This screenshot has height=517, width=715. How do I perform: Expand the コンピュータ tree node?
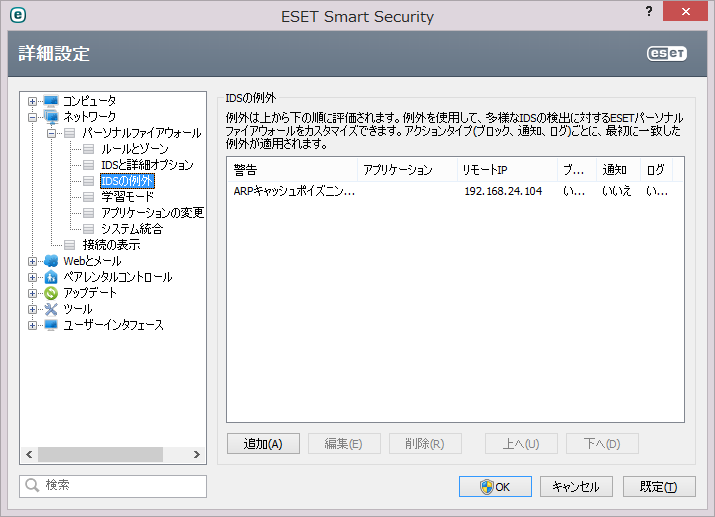tap(32, 101)
